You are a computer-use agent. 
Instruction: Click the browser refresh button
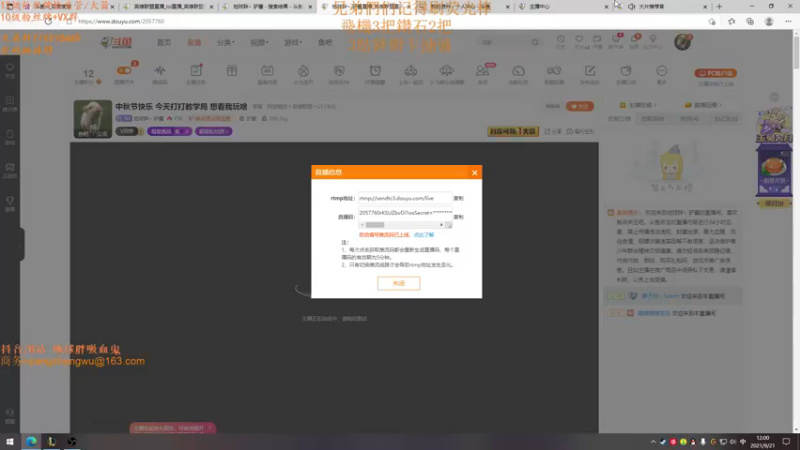point(48,21)
